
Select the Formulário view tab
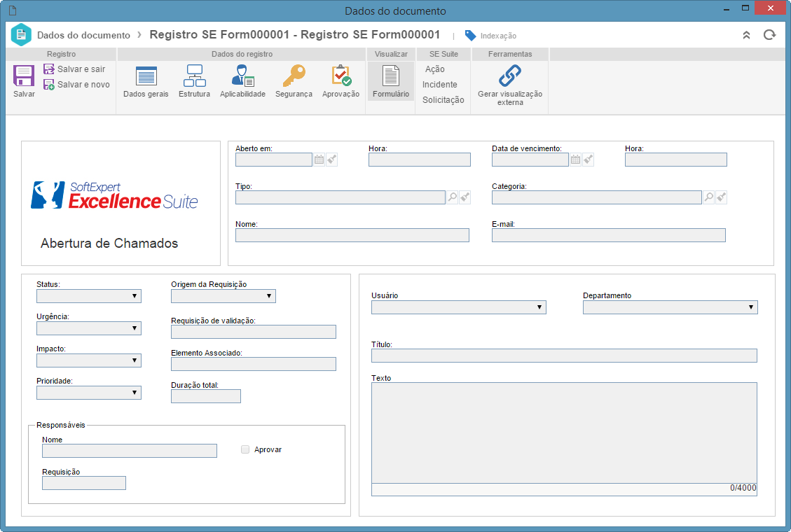point(391,81)
